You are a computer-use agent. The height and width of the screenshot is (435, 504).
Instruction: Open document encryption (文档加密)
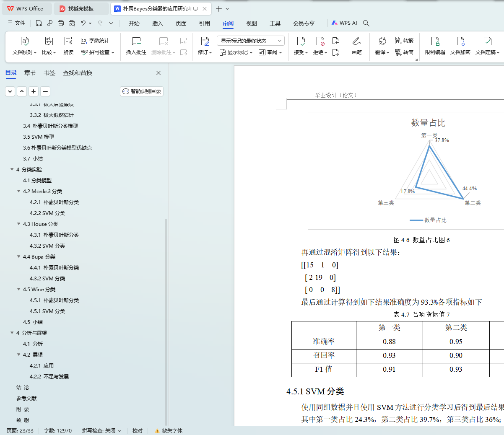click(460, 46)
